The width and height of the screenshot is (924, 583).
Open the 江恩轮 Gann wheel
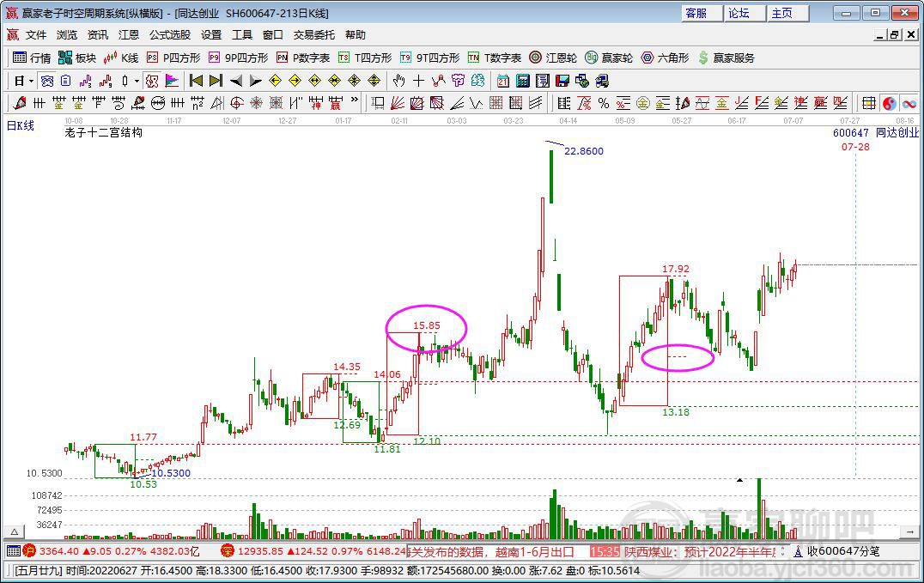[x=553, y=58]
